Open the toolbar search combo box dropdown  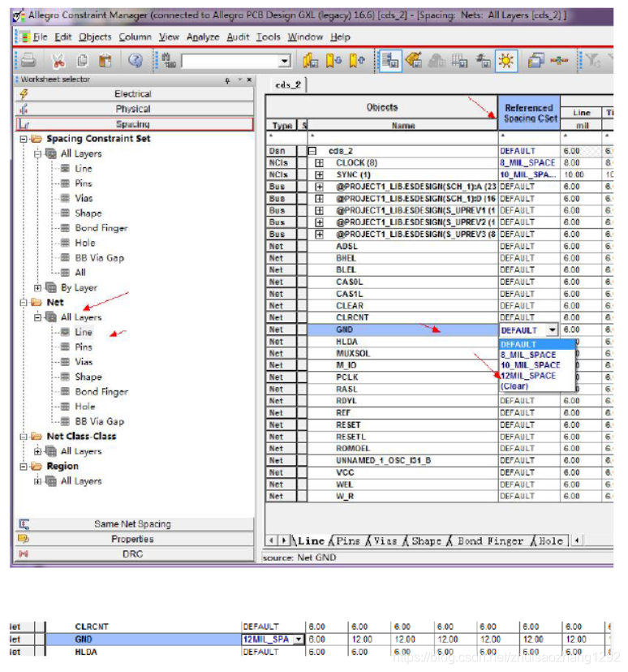pyautogui.click(x=284, y=61)
